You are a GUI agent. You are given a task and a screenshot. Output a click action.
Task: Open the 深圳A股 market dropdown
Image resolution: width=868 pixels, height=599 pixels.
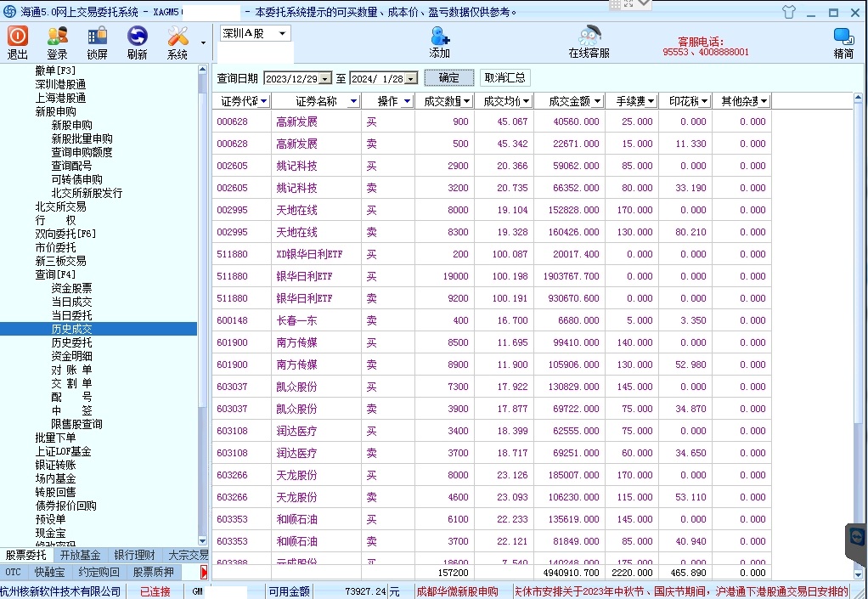point(282,34)
